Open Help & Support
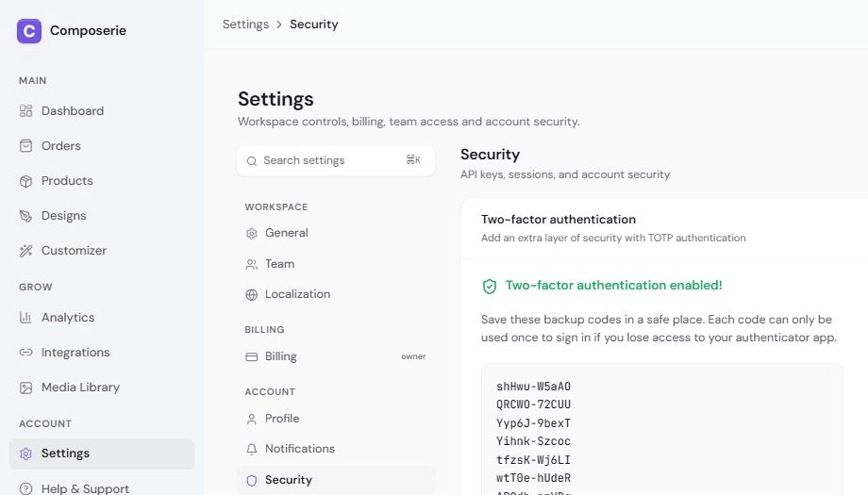 pos(102,487)
